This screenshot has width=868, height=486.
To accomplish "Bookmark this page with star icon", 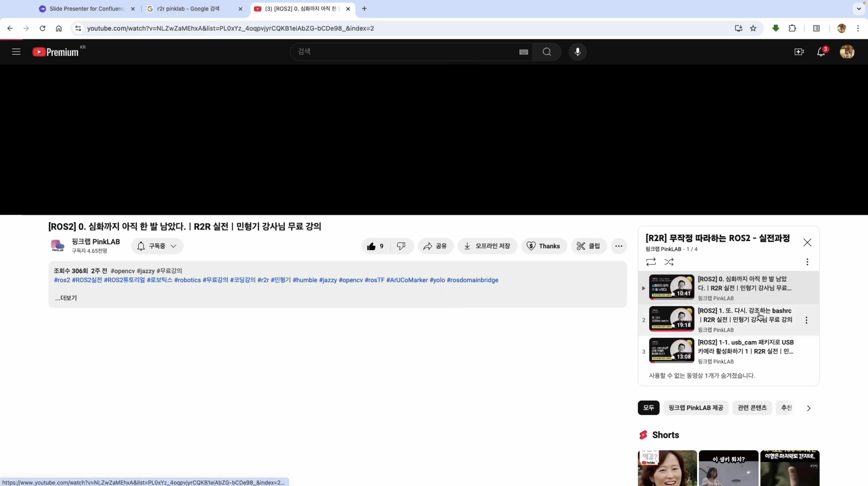I will (x=753, y=28).
